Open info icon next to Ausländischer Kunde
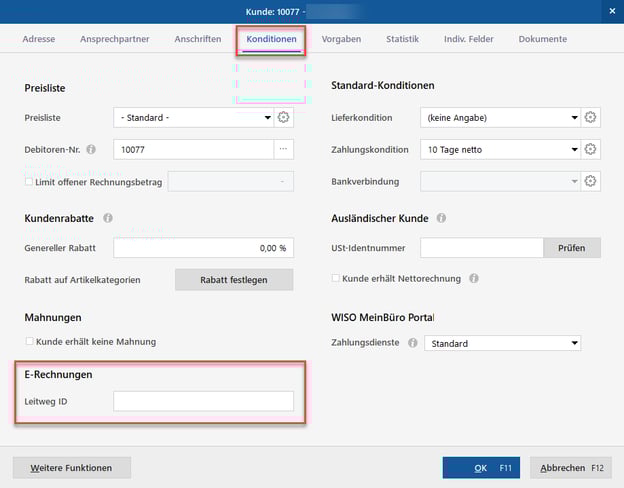This screenshot has height=488, width=624. 441,217
